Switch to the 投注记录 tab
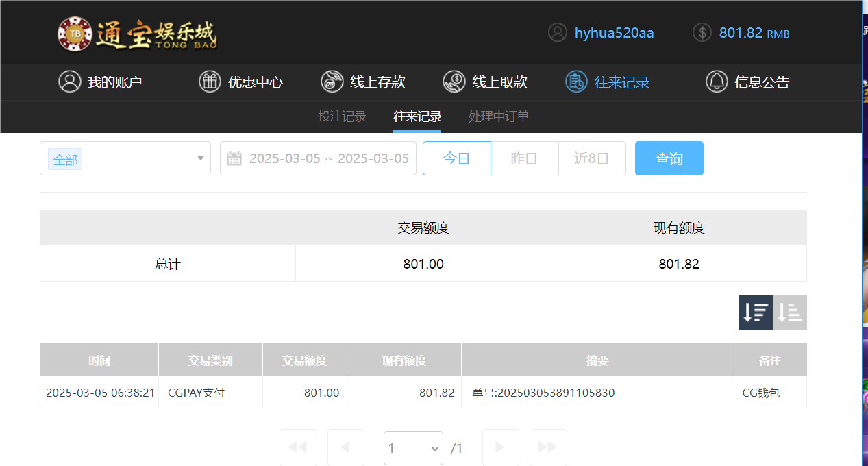 click(x=343, y=116)
